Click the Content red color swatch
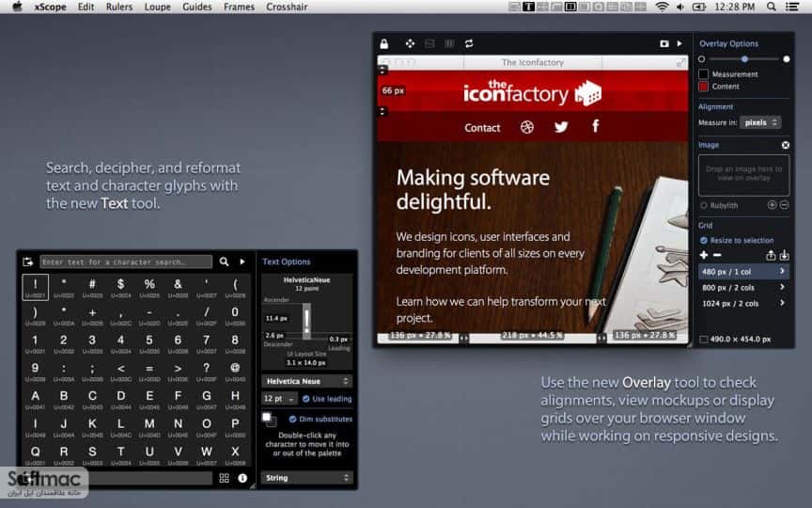This screenshot has height=508, width=812. 703,87
